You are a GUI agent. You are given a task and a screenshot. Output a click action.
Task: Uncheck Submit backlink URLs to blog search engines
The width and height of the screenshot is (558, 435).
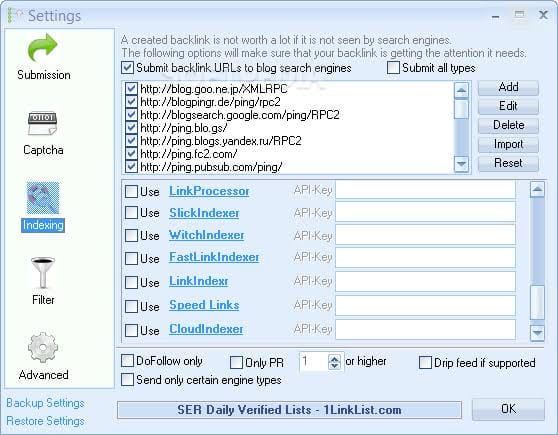click(x=127, y=68)
